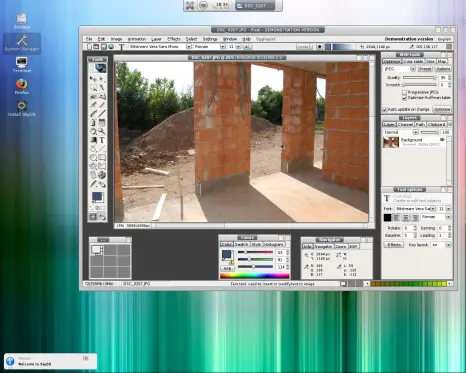Select the Gradient tool in the toolbox

click(94, 140)
